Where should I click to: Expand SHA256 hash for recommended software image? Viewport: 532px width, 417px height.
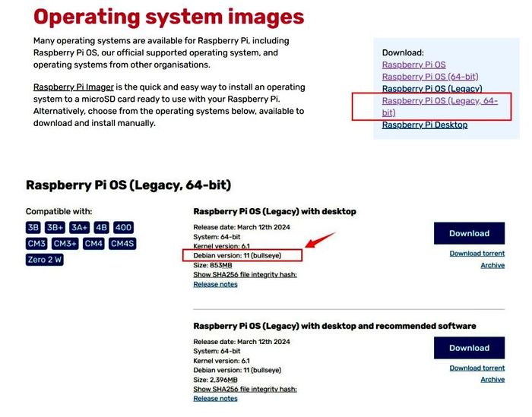click(245, 389)
